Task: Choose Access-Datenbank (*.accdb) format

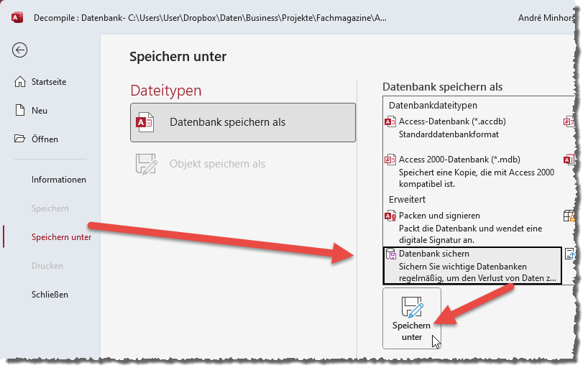Action: click(x=472, y=128)
